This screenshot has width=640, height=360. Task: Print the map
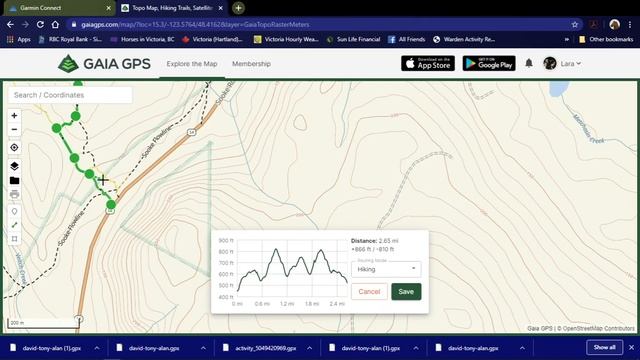click(x=14, y=194)
